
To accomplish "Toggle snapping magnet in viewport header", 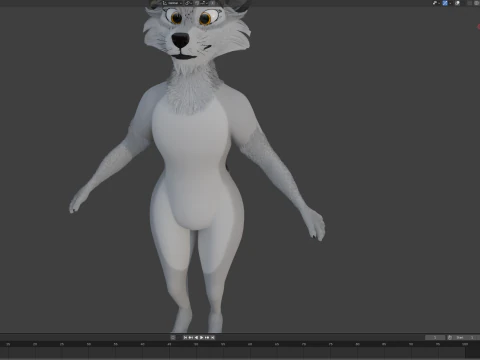I will click(197, 3).
